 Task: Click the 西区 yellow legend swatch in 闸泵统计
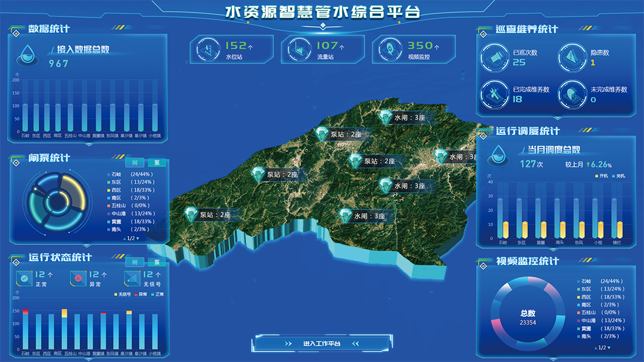[108, 190]
